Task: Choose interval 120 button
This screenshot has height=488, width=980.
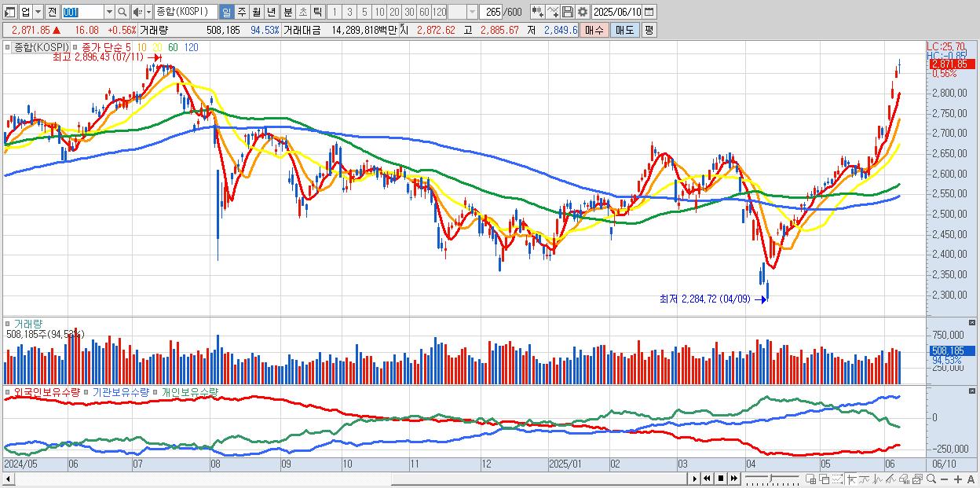Action: pos(440,12)
